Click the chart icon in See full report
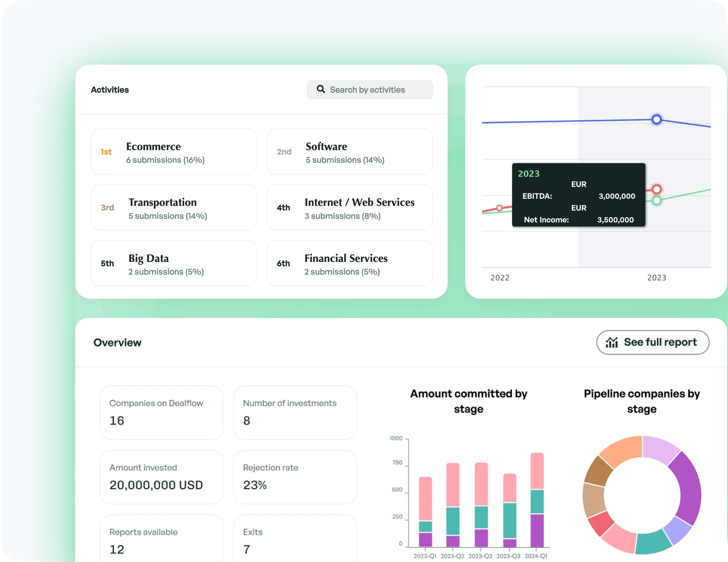This screenshot has height=562, width=728. point(612,342)
